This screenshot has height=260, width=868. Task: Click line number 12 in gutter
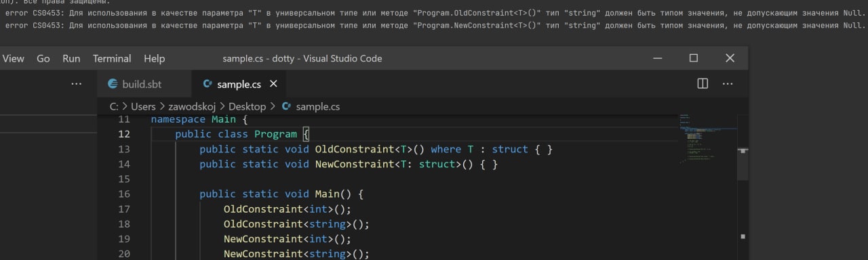click(x=123, y=134)
